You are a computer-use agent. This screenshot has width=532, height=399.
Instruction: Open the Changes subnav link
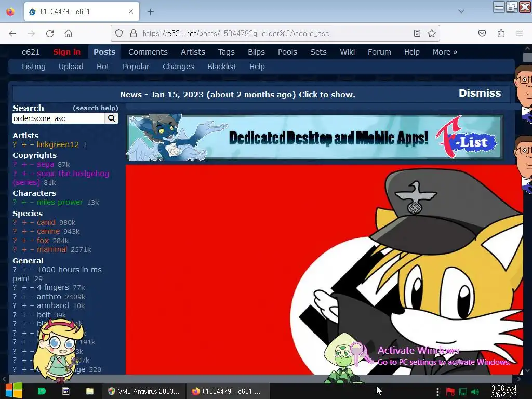point(178,66)
